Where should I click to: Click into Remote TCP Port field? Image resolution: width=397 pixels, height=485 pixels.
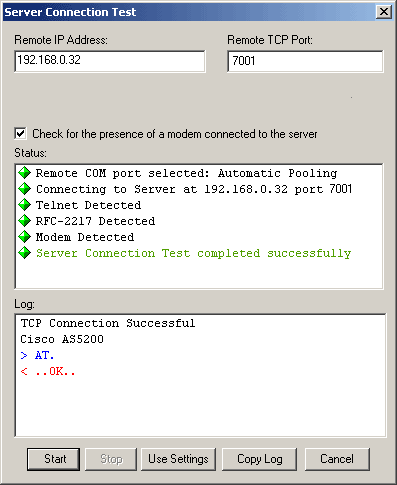pos(305,61)
